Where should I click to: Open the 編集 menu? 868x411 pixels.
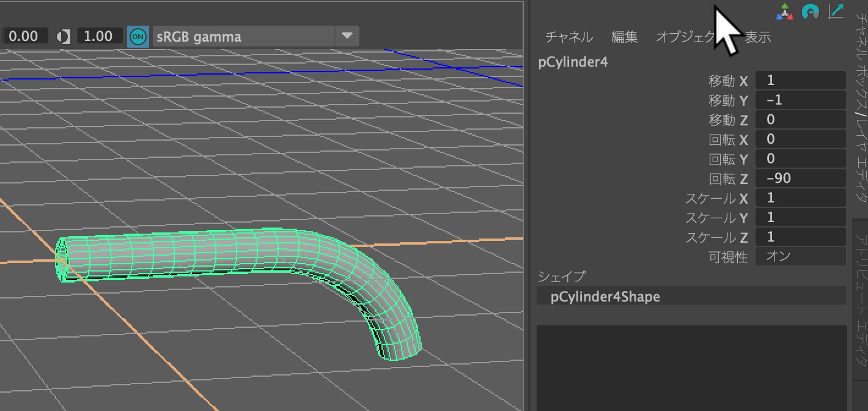point(625,37)
